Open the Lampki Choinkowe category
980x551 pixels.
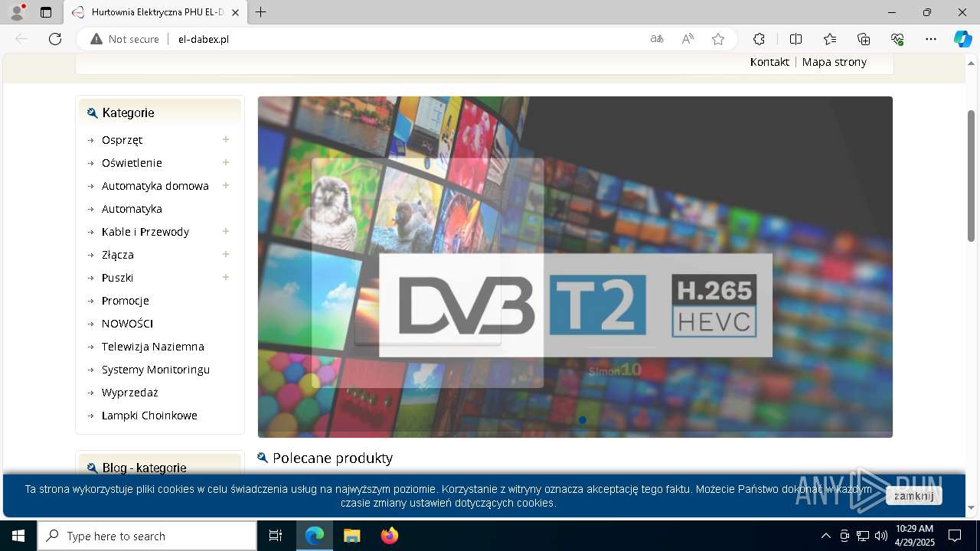149,416
